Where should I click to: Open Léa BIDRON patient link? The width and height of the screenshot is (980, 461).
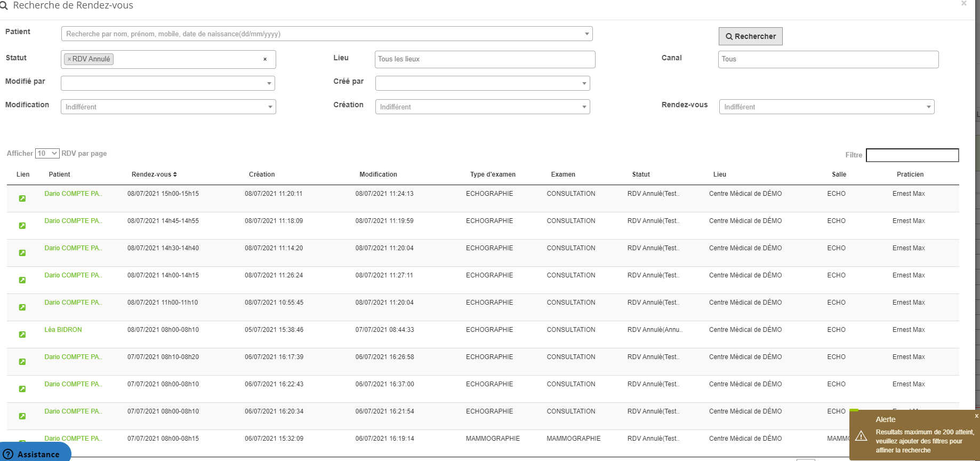(x=63, y=330)
